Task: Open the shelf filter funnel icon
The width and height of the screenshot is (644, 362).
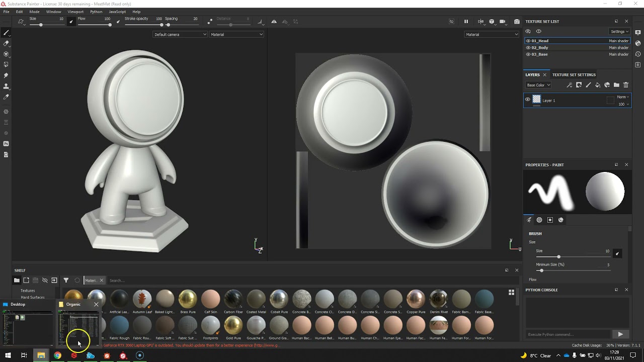Action: click(66, 281)
